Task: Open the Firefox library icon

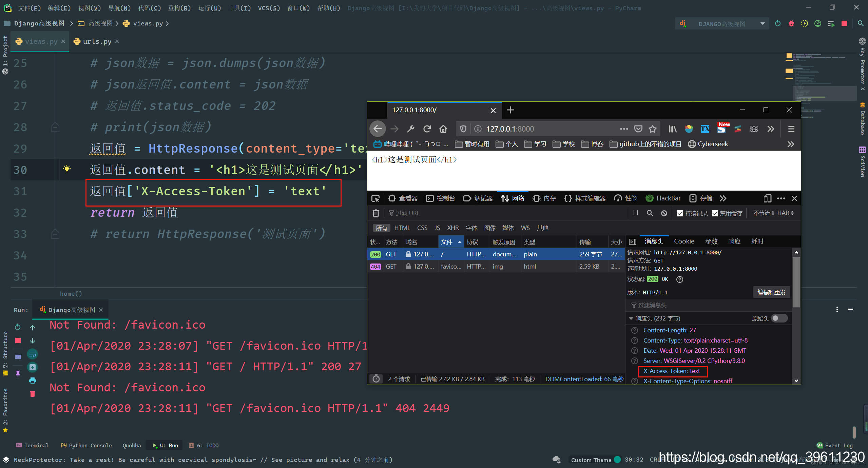Action: (673, 129)
